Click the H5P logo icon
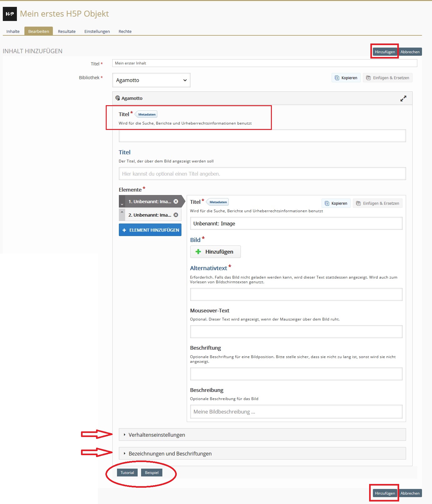Screen dimensions: 432x504 [10, 14]
